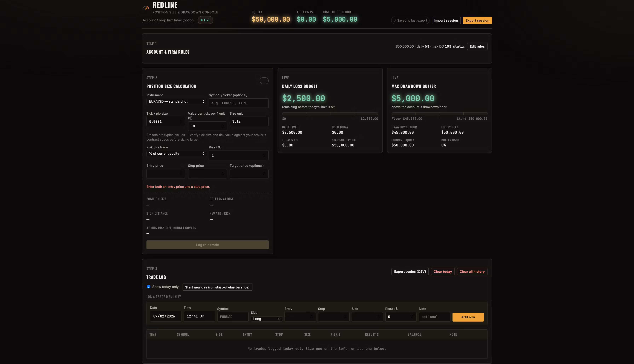Click the BALANCE column header
Viewport: 634px width, 364px height.
[414, 334]
